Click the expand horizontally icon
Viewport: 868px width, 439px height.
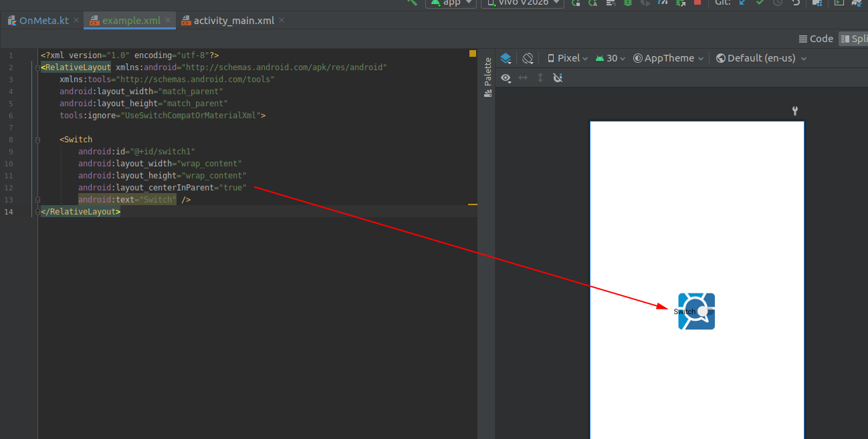point(523,78)
